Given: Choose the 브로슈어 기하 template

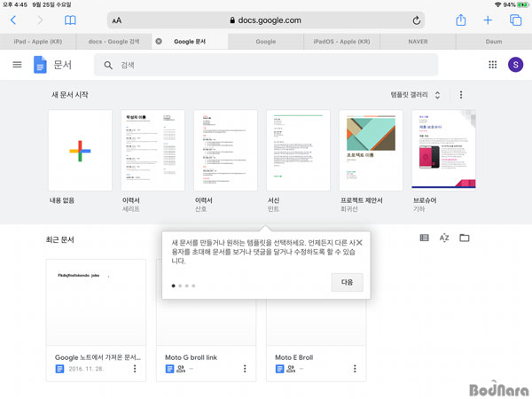Looking at the screenshot, I should coord(443,151).
